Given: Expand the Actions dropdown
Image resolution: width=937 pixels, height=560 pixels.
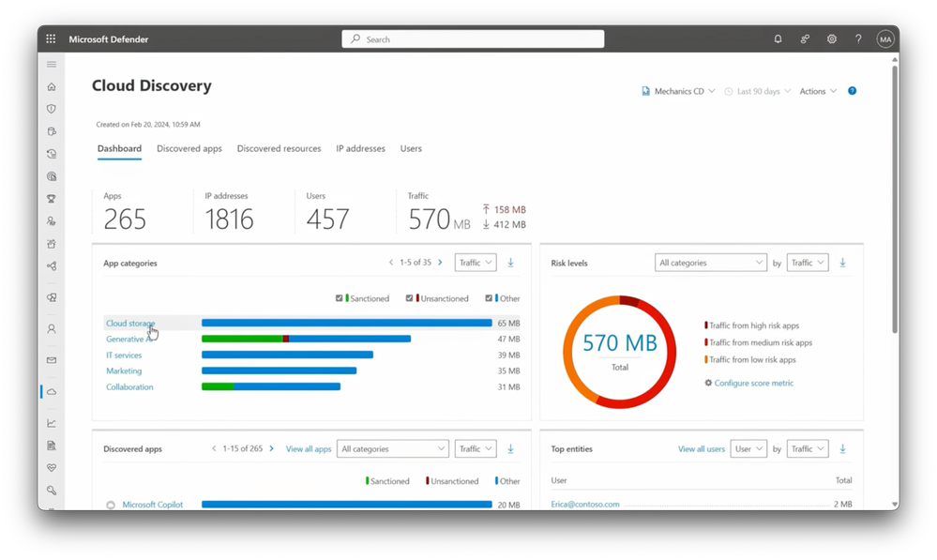Looking at the screenshot, I should coord(818,91).
